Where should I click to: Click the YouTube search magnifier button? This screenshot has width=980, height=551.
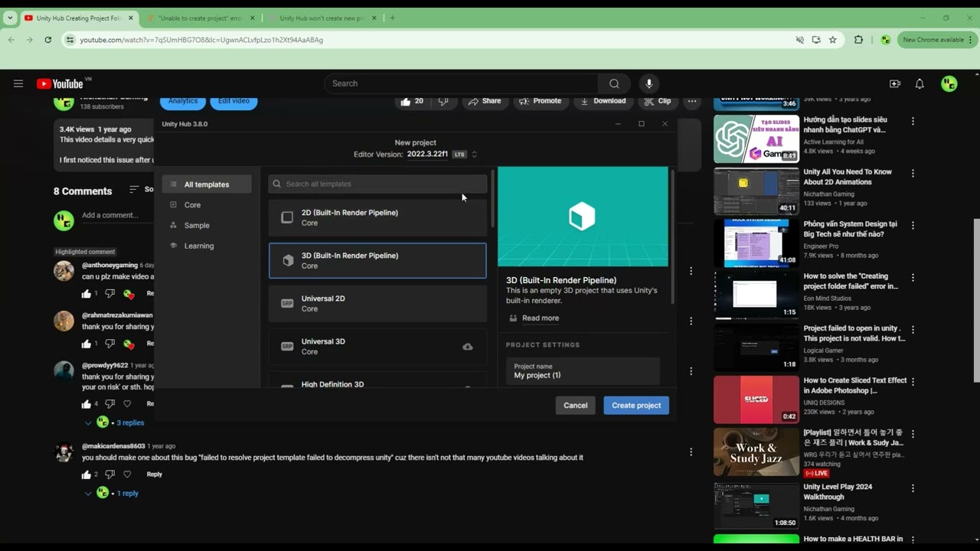pyautogui.click(x=614, y=83)
